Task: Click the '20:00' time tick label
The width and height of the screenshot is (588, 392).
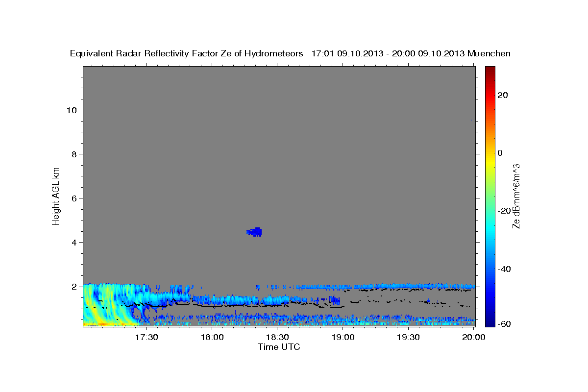Action: 474,337
